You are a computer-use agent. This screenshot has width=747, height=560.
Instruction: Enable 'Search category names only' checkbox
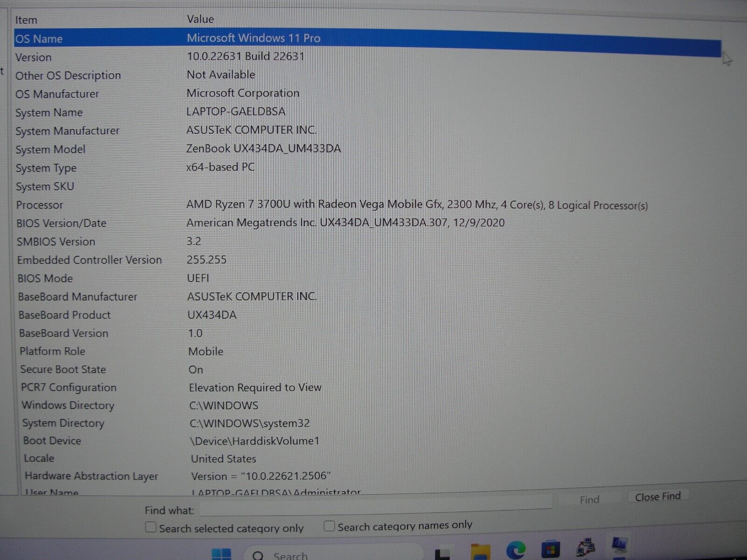pyautogui.click(x=329, y=526)
